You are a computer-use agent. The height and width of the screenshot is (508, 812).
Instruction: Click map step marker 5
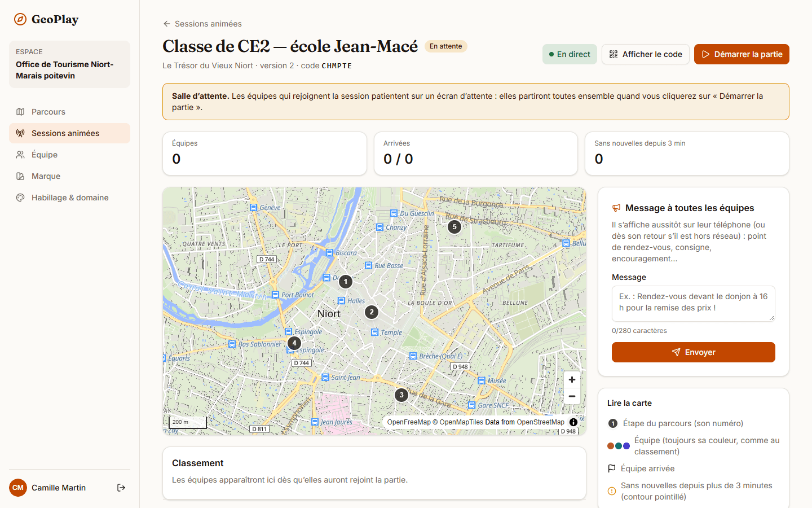(454, 226)
